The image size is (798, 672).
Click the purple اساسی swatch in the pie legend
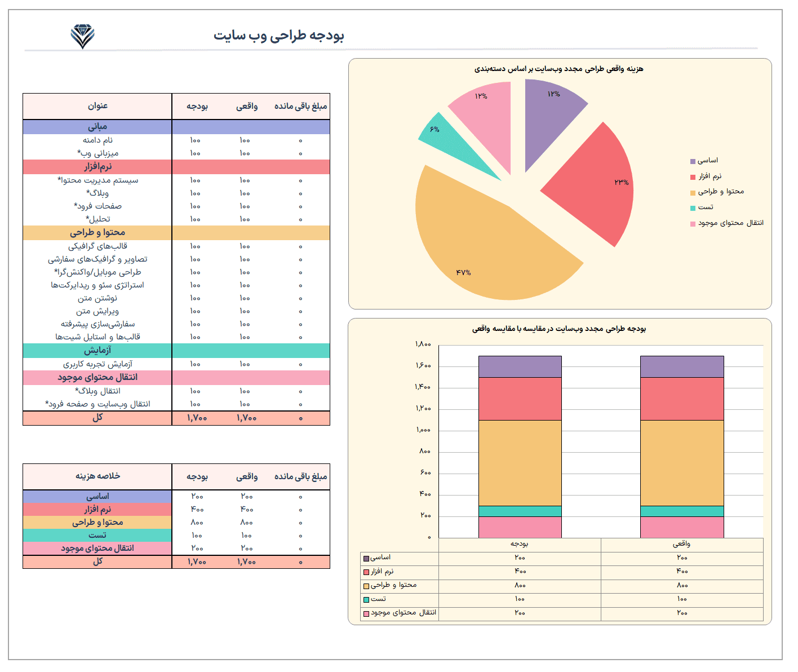point(693,161)
